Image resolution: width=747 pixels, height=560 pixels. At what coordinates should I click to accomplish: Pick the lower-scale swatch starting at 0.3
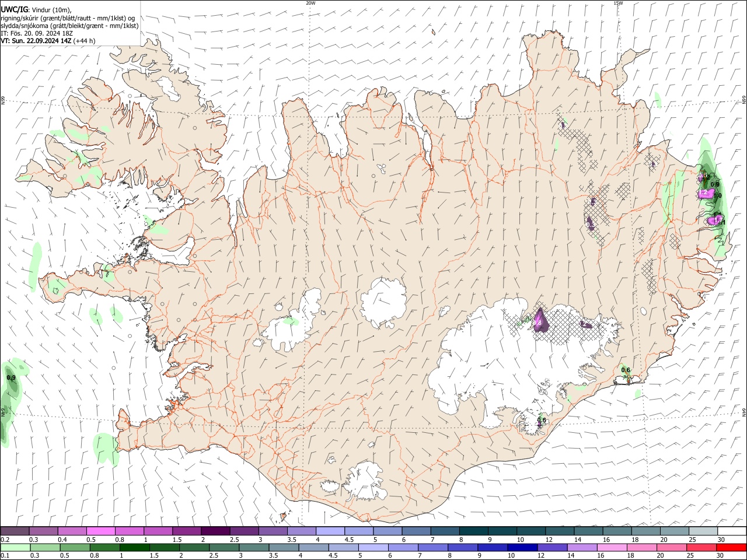(46, 548)
